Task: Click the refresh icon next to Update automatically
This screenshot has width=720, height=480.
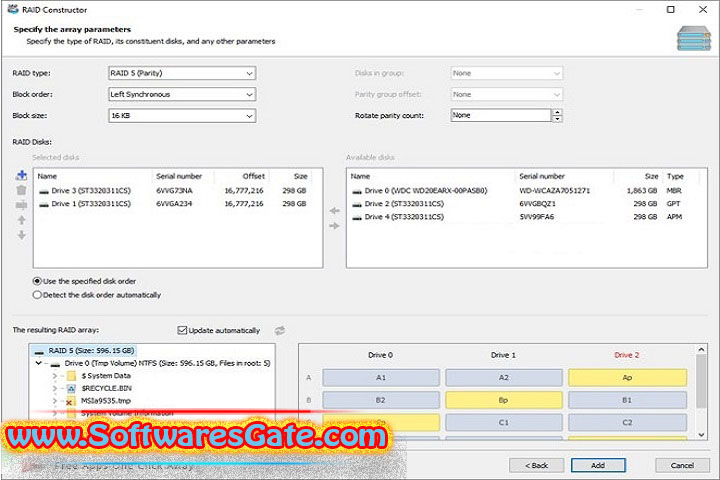Action: click(x=280, y=330)
